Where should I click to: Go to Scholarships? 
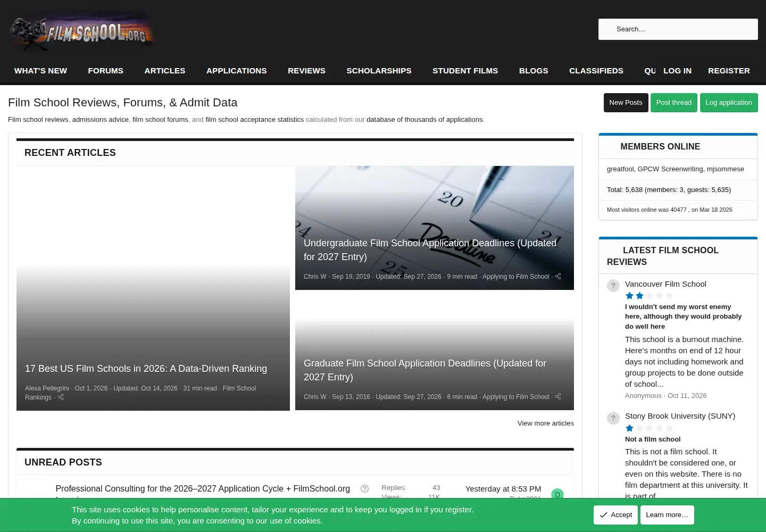point(379,71)
